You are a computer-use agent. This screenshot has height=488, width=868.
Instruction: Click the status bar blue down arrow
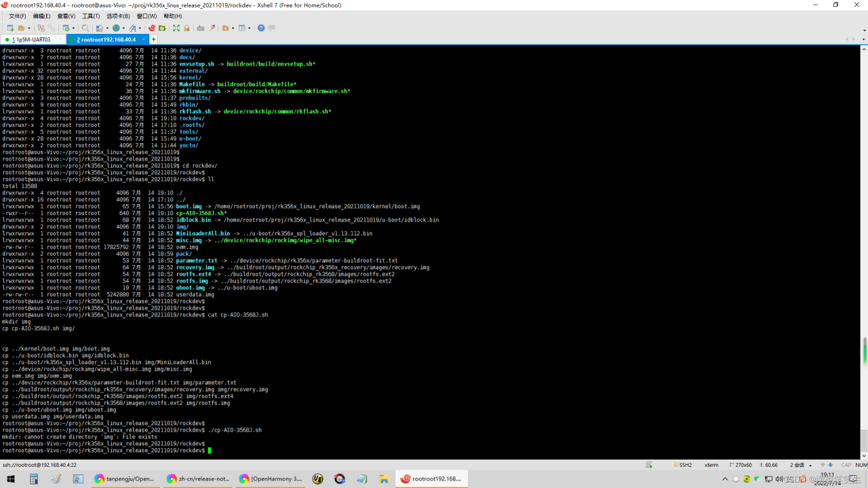(x=831, y=465)
